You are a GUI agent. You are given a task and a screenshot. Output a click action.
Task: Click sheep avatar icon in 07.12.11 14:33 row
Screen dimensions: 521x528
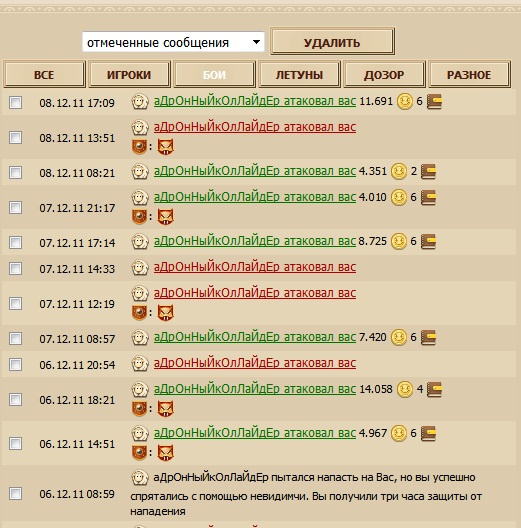[140, 268]
